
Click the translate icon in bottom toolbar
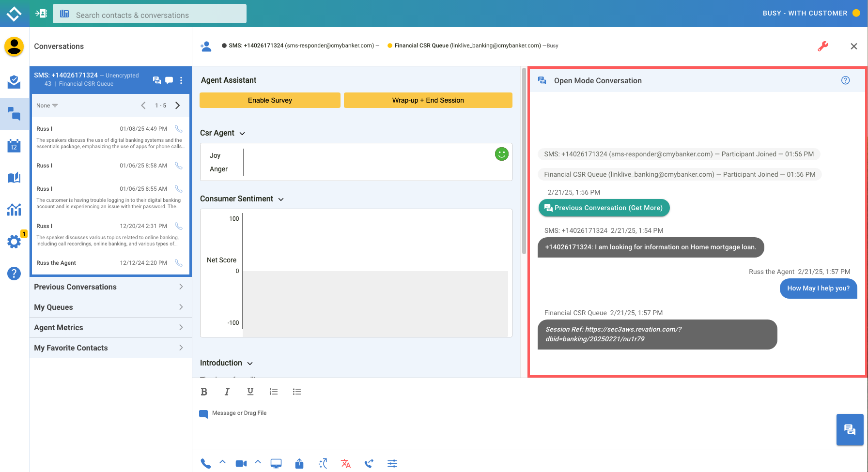point(345,463)
